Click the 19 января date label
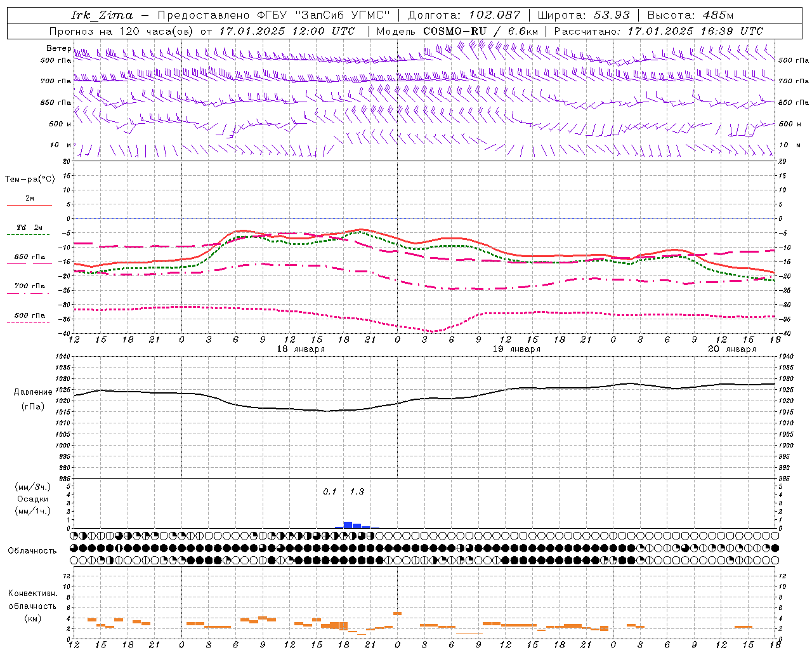This screenshot has width=812, height=650. click(x=516, y=349)
